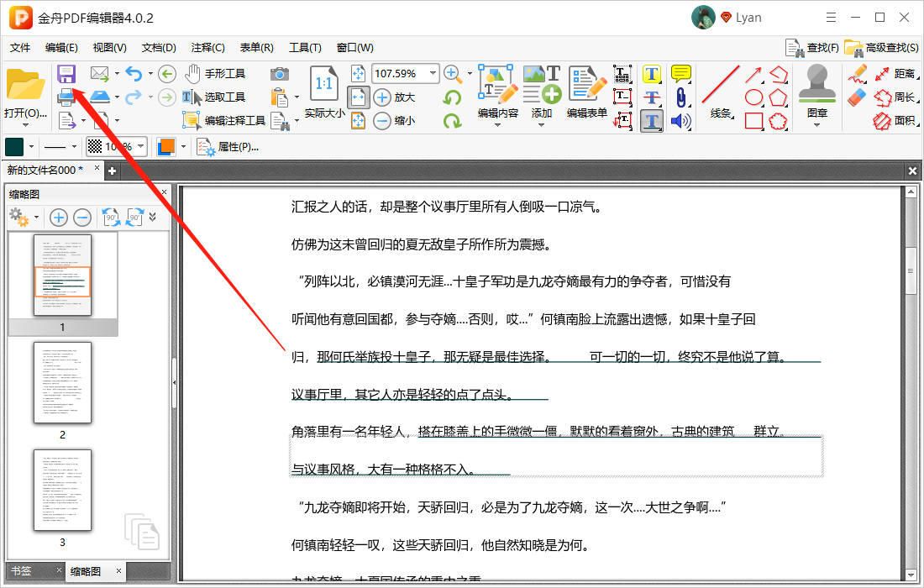
Task: Select page 3 thumbnail
Action: click(62, 491)
